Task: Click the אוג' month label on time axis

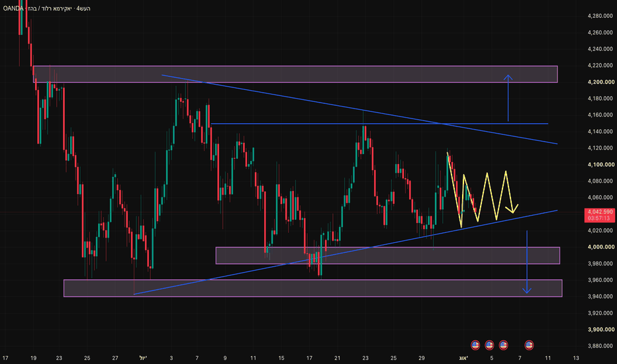Action: click(463, 358)
